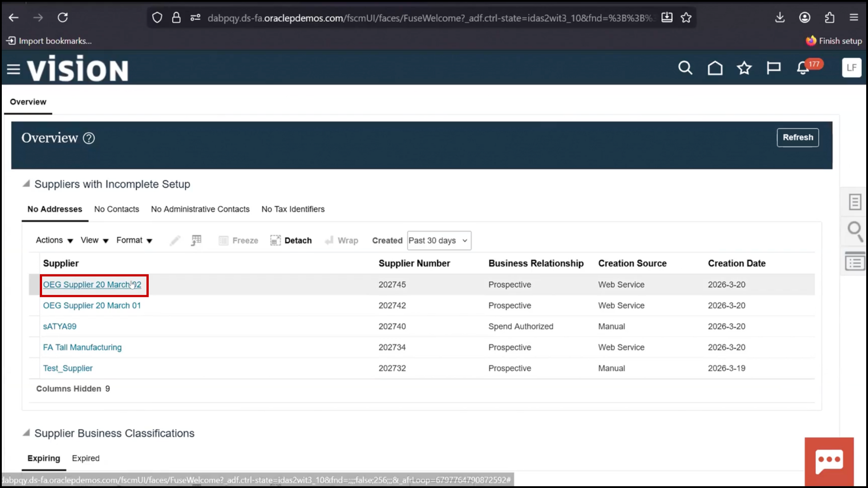This screenshot has width=868, height=488.
Task: Open the View dropdown menu
Action: [94, 240]
